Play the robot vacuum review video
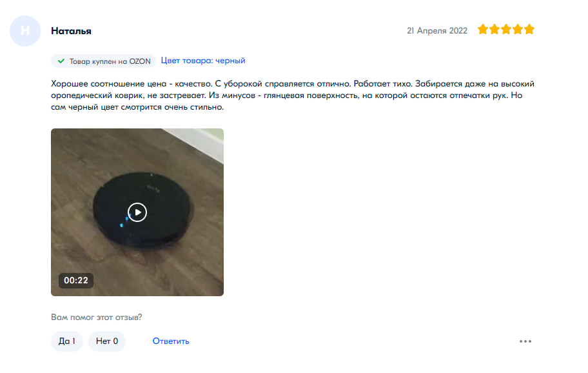 137,212
